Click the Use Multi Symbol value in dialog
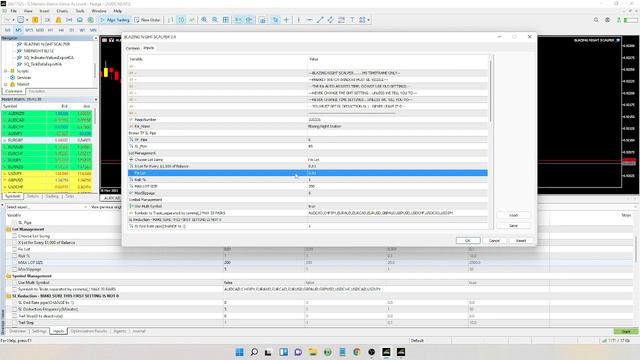This screenshot has width=640, height=360. click(x=398, y=207)
